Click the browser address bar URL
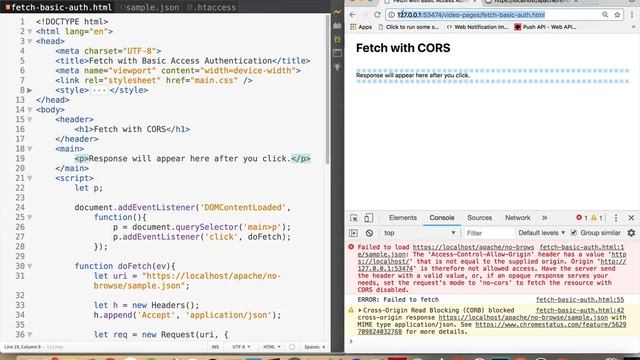640x360 pixels. (x=471, y=15)
